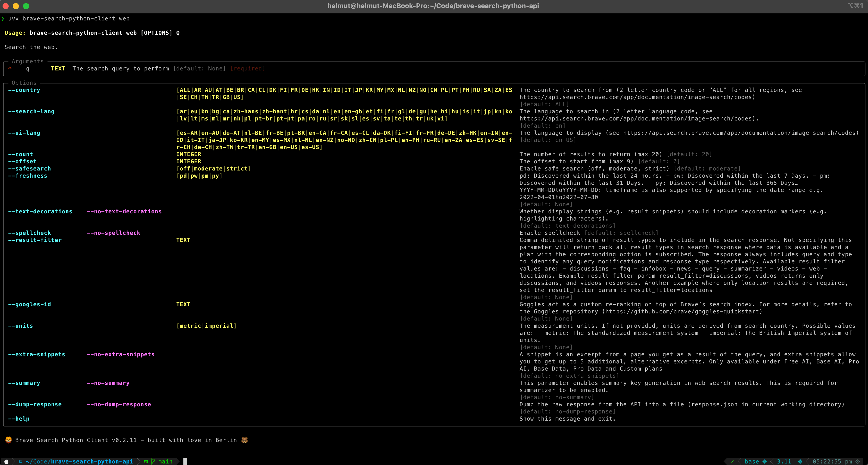
Task: Click the --search-lang option name
Action: point(31,112)
